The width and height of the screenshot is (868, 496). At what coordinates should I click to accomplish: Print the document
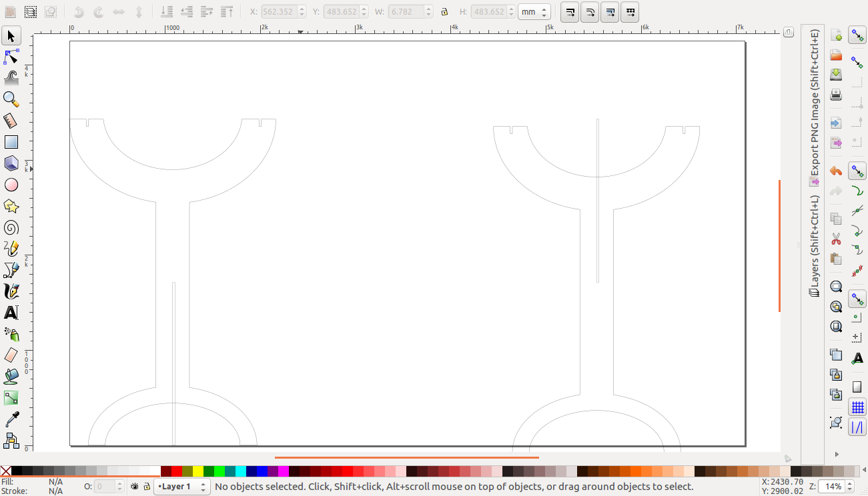(x=836, y=95)
